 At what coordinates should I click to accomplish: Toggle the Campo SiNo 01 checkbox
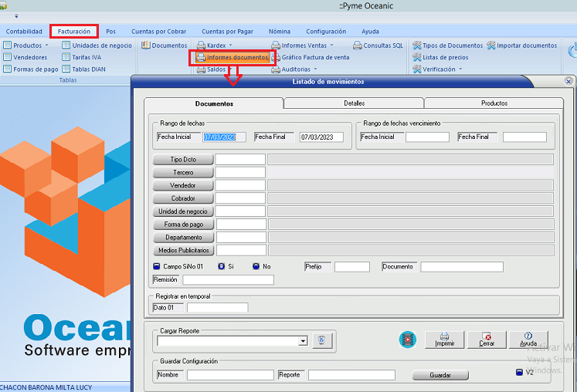157,266
